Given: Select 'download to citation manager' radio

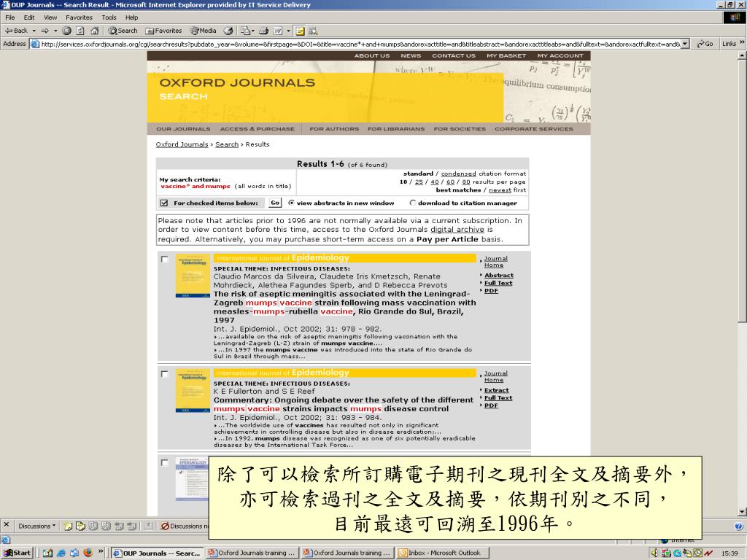Looking at the screenshot, I should 413,203.
